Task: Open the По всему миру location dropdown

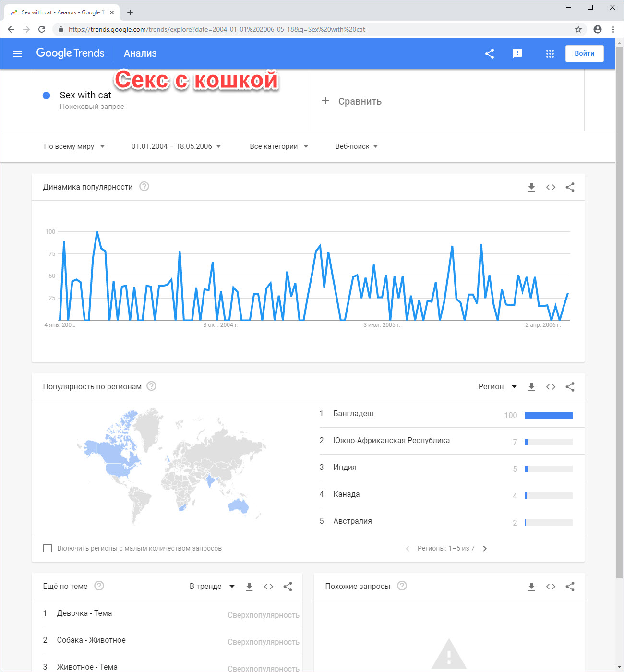Action: point(74,146)
